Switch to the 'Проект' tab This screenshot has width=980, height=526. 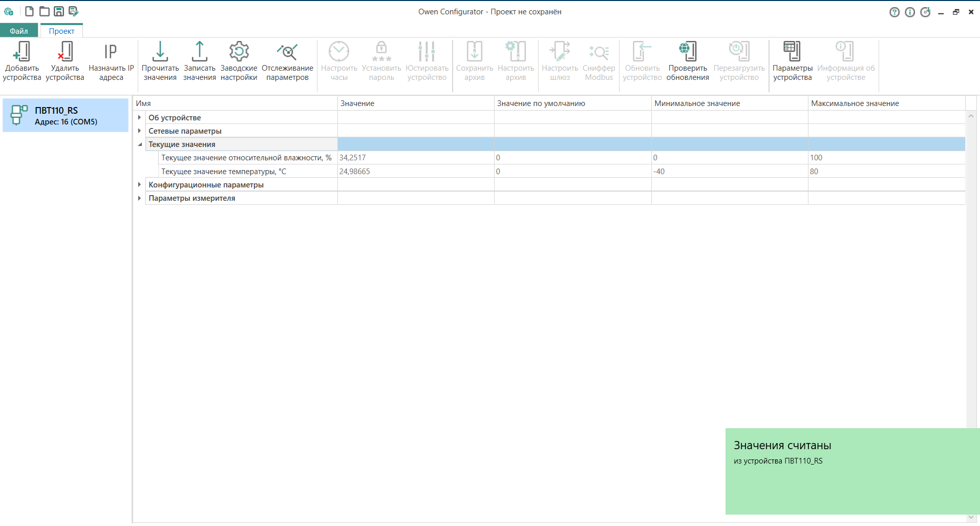(x=61, y=31)
